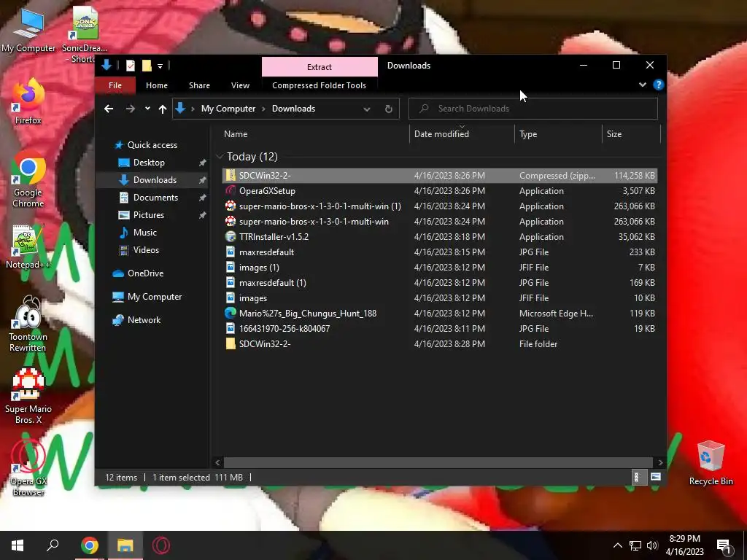The width and height of the screenshot is (747, 560).
Task: Go back with the Back arrow
Action: [109, 109]
